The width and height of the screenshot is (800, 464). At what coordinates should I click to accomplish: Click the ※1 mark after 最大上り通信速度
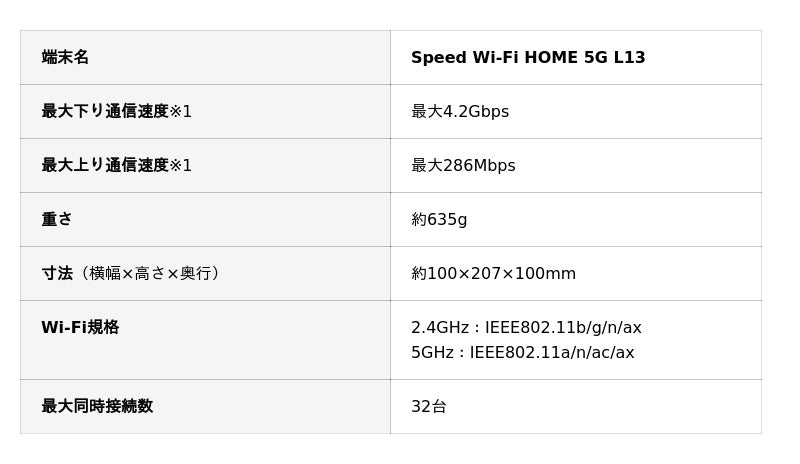tap(180, 166)
